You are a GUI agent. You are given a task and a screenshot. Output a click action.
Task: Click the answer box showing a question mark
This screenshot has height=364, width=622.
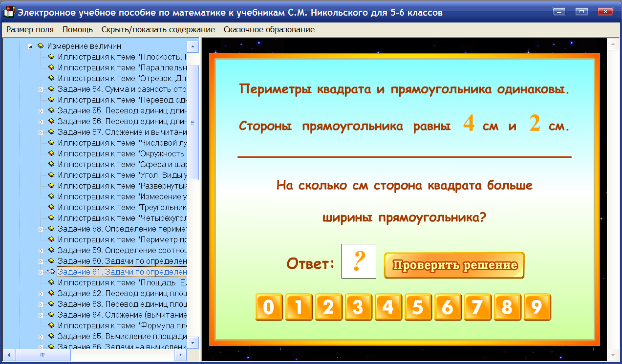coord(359,261)
